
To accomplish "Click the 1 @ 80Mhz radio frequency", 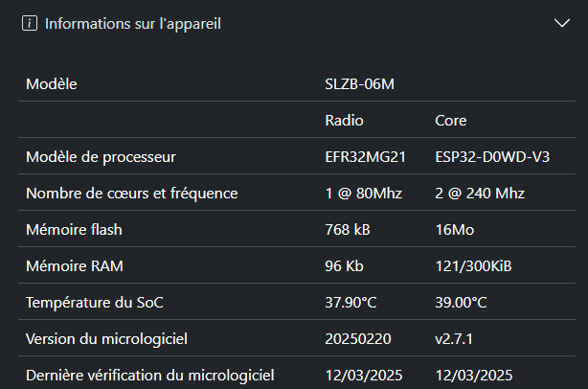I will coord(363,194).
